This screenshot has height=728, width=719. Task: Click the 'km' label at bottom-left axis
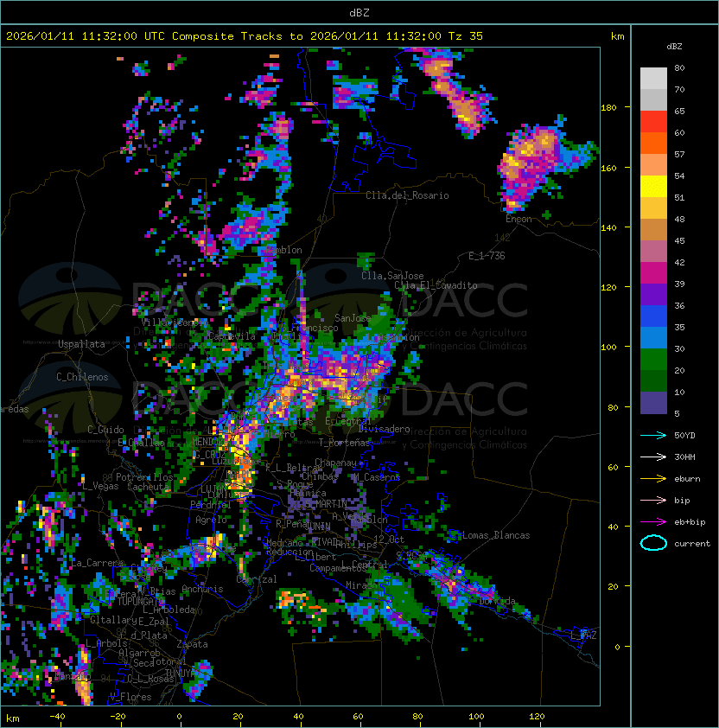[x=13, y=718]
